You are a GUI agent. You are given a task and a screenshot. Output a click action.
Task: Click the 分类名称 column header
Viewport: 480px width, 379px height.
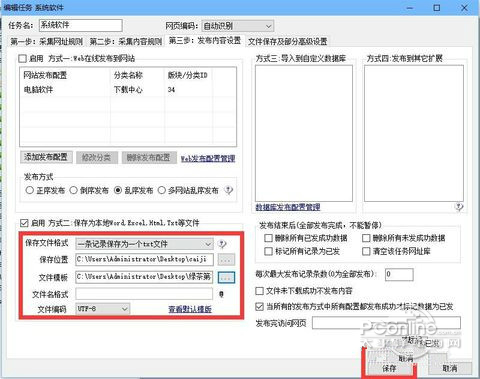[128, 75]
